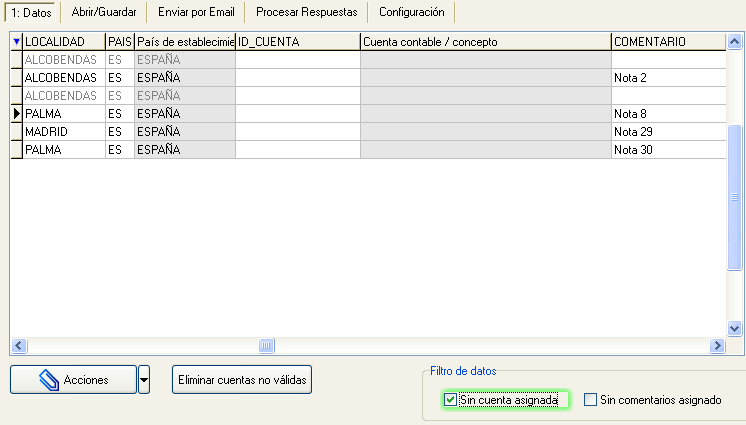Click ID_CUENTA cell in MADRID row
The image size is (746, 425).
coord(298,131)
